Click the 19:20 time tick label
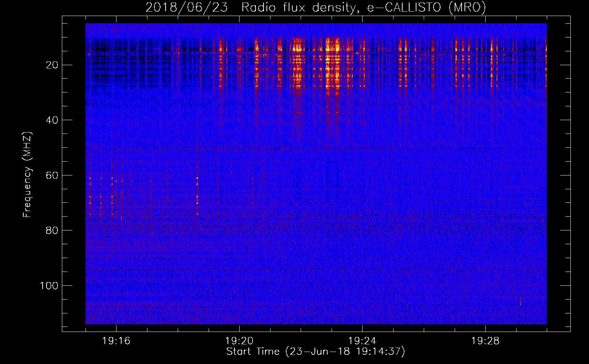Screen dimensions: 589x364 pos(239,341)
